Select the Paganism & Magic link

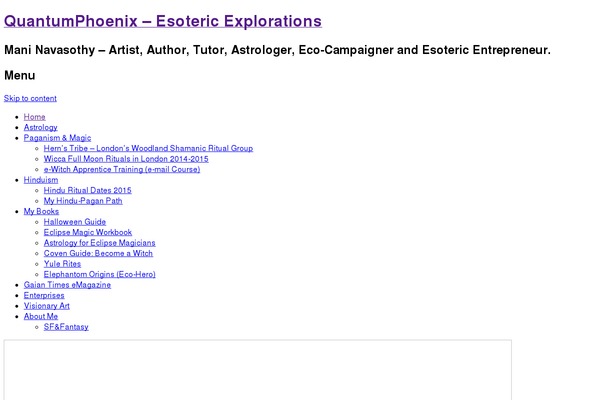pyautogui.click(x=57, y=138)
